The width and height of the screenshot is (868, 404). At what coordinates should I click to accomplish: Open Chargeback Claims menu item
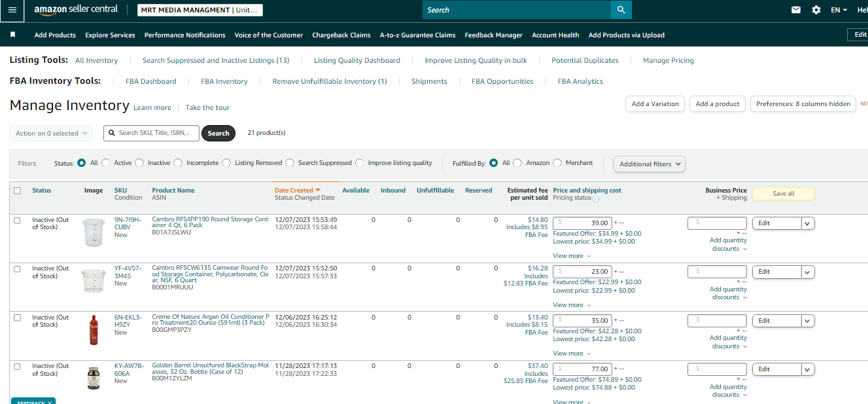pyautogui.click(x=341, y=35)
